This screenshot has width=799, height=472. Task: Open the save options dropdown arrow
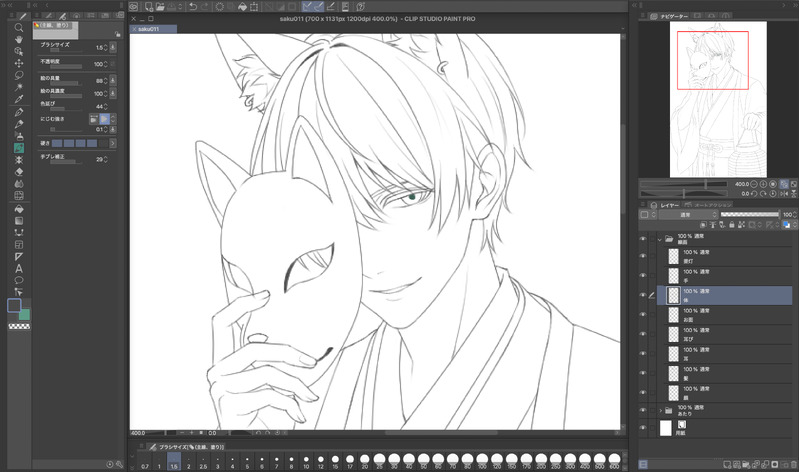pyautogui.click(x=180, y=7)
